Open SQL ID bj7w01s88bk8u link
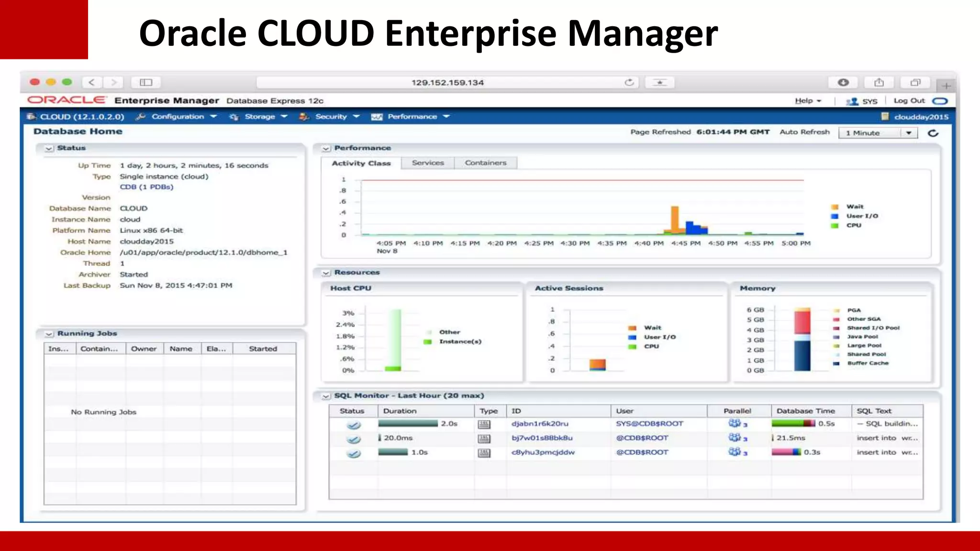Screen dimensions: 980x551 point(542,438)
